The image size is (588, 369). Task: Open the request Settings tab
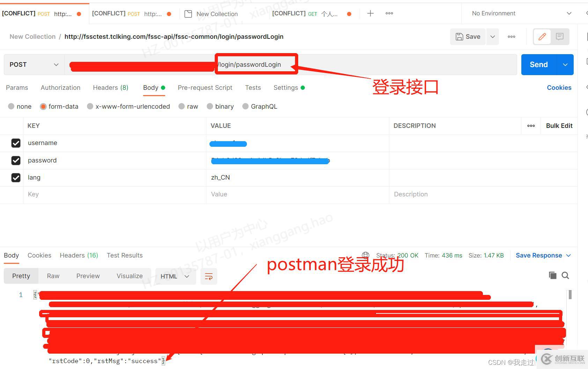[x=289, y=88]
